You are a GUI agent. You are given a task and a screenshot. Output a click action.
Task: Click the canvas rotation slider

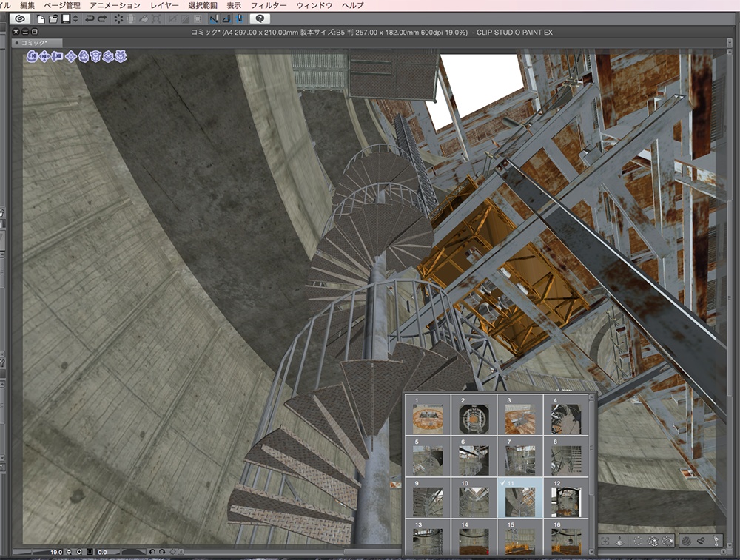point(134,552)
